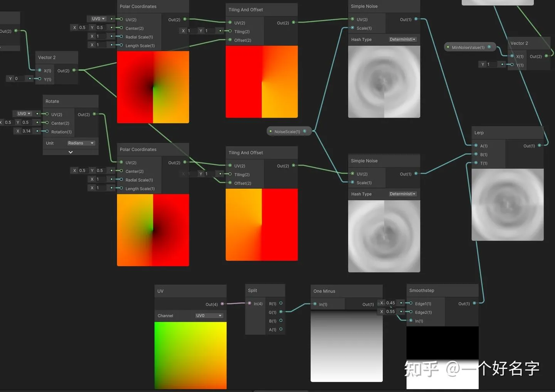Open the Rotate node UV0 dropdown
This screenshot has height=392, width=555.
pyautogui.click(x=24, y=114)
